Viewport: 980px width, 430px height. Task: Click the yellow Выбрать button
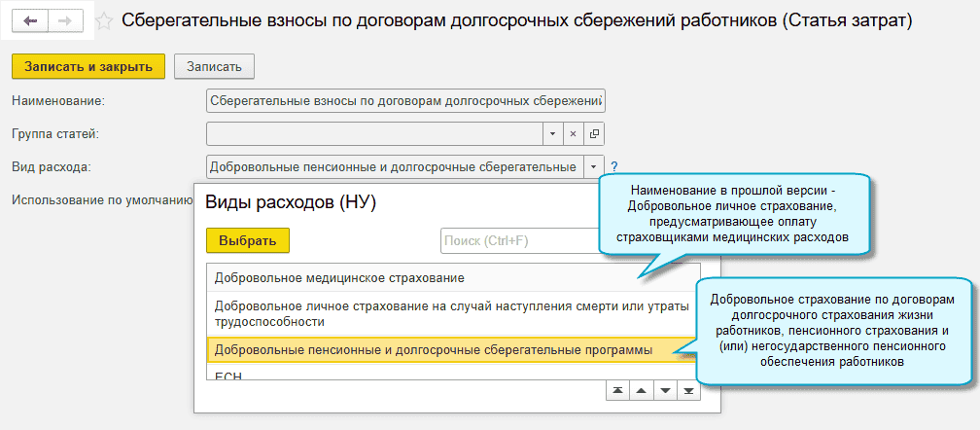(248, 240)
